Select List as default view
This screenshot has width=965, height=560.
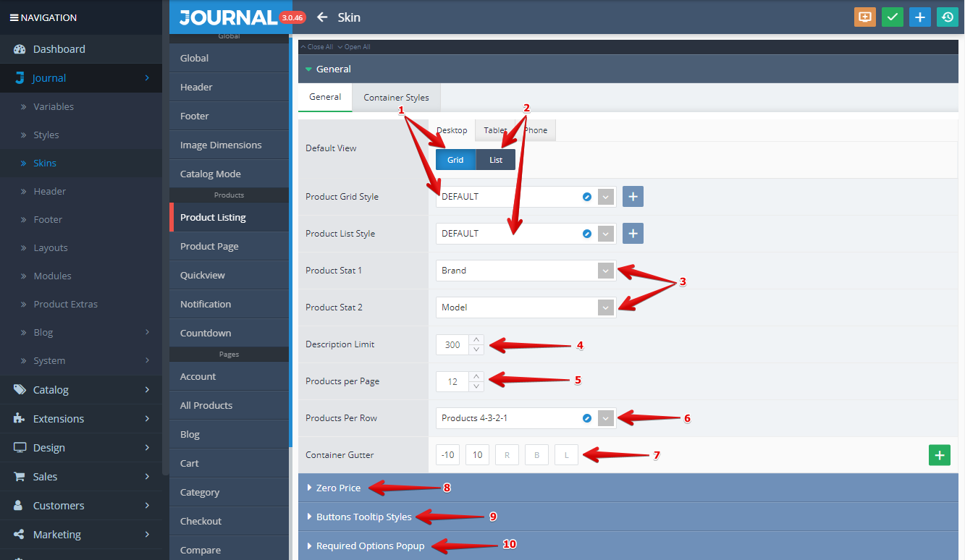pos(496,160)
